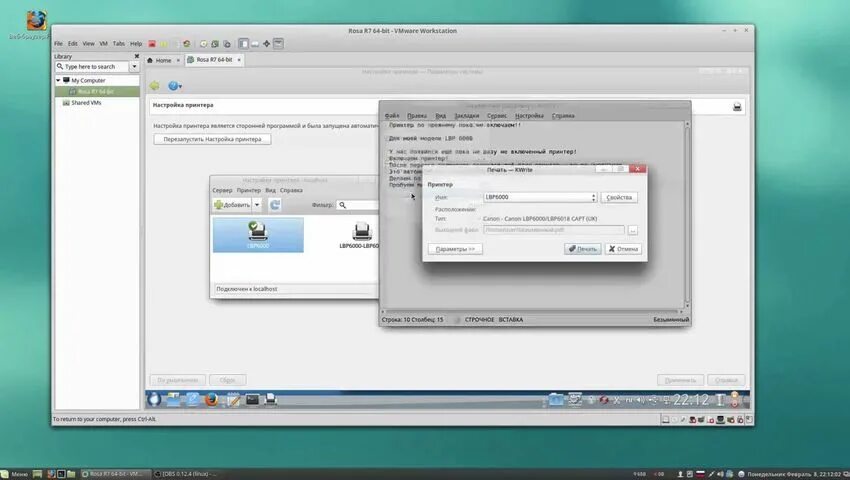Viewport: 850px width, 480px height.
Task: Open the terminal icon in the guest panel
Action: coord(252,400)
